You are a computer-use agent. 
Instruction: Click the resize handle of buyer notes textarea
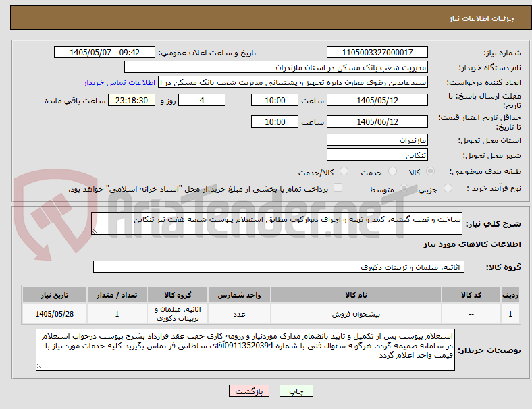point(39,367)
